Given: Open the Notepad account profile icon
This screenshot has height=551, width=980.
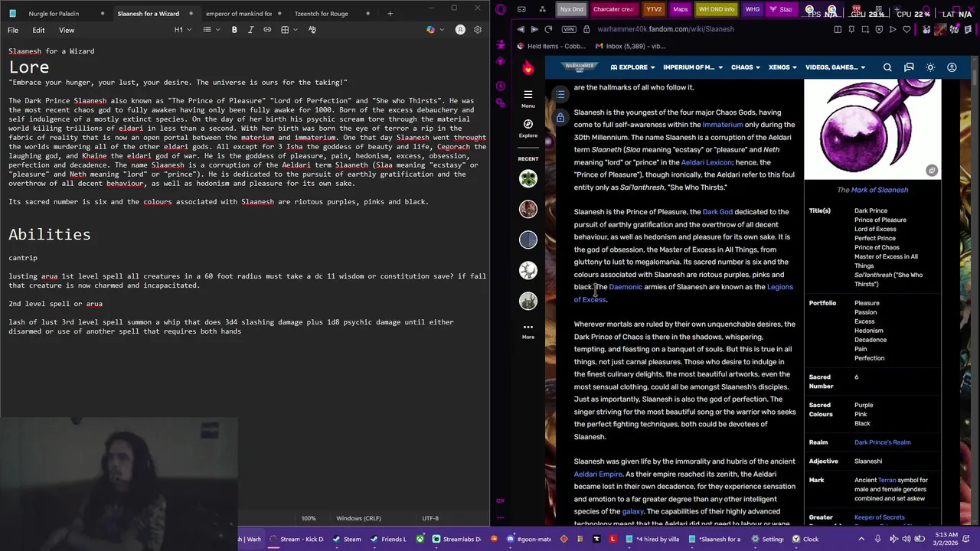Looking at the screenshot, I should 460,30.
